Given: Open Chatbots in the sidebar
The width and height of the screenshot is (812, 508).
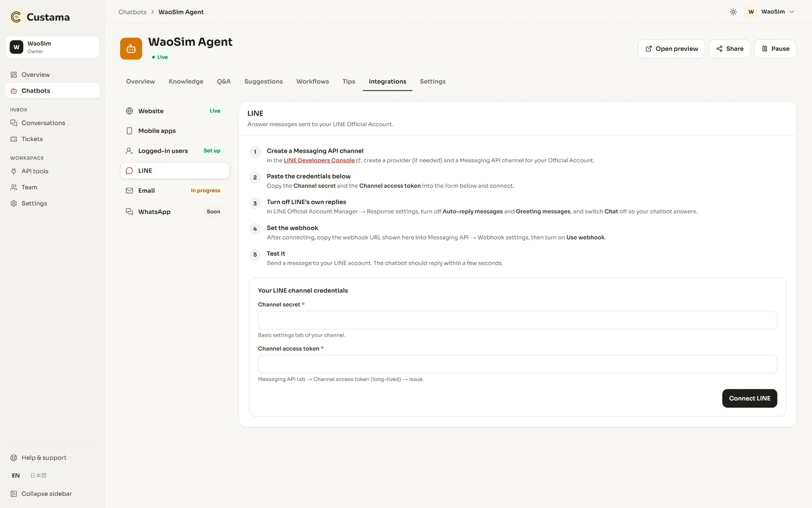Looking at the screenshot, I should tap(52, 91).
